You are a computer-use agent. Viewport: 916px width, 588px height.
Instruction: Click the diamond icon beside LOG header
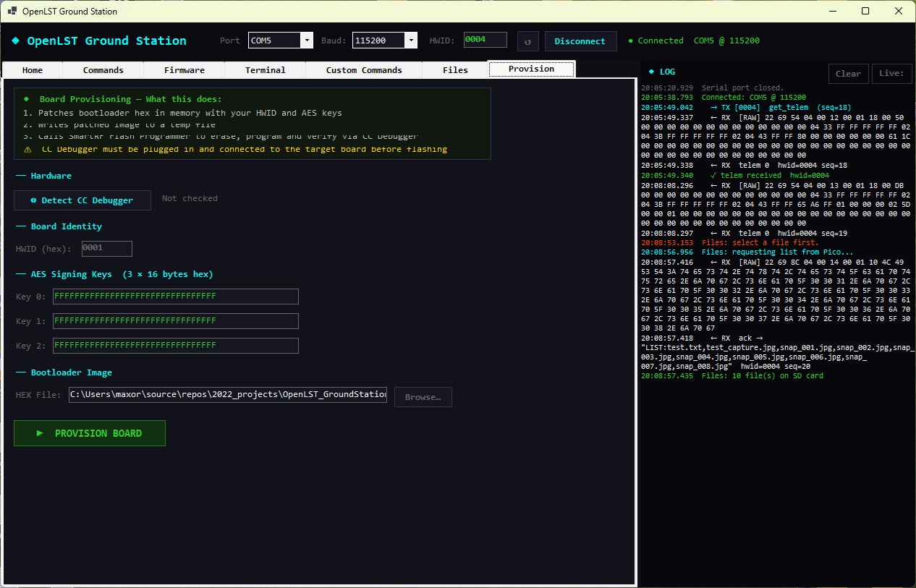650,71
